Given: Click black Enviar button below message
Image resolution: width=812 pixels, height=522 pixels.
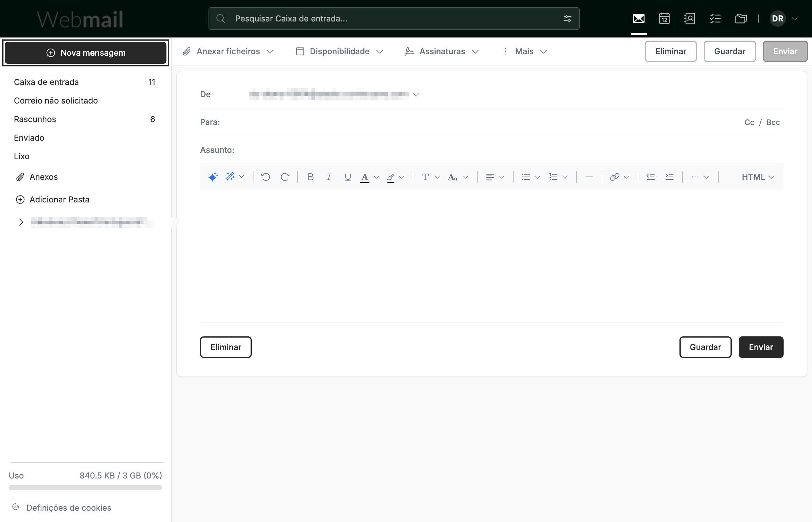Looking at the screenshot, I should pyautogui.click(x=761, y=347).
